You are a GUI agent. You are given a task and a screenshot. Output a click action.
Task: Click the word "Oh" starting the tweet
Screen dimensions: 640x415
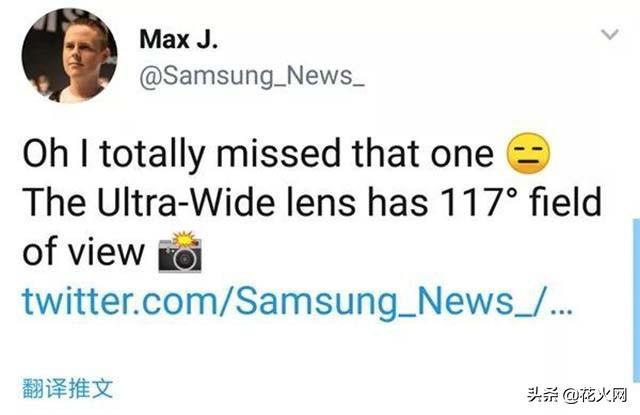(x=45, y=154)
